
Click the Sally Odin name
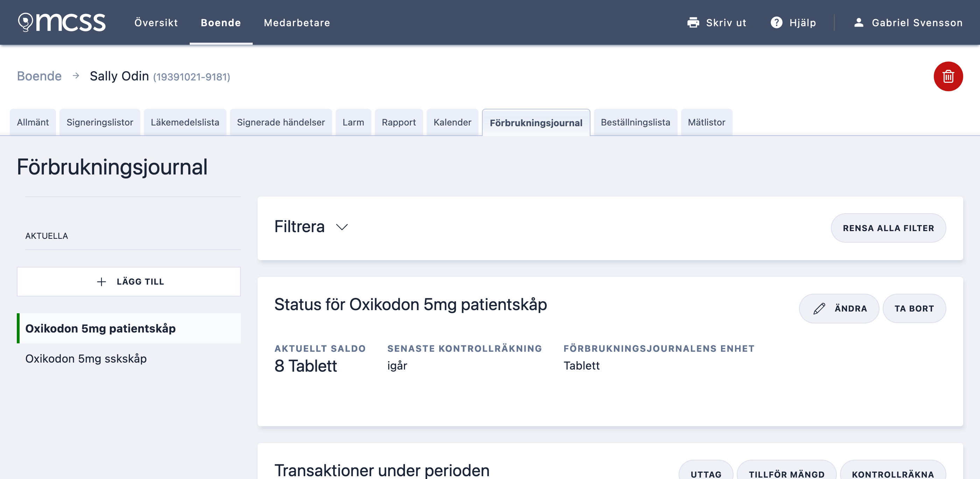119,76
